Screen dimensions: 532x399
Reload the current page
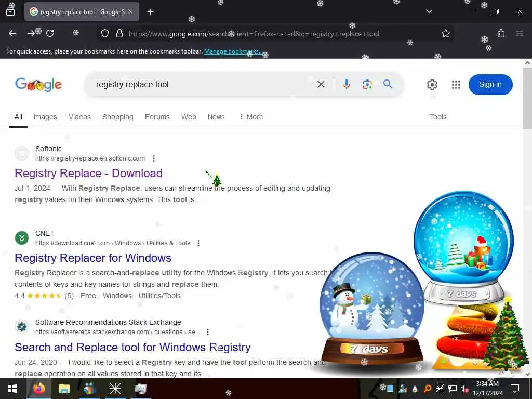(50, 33)
